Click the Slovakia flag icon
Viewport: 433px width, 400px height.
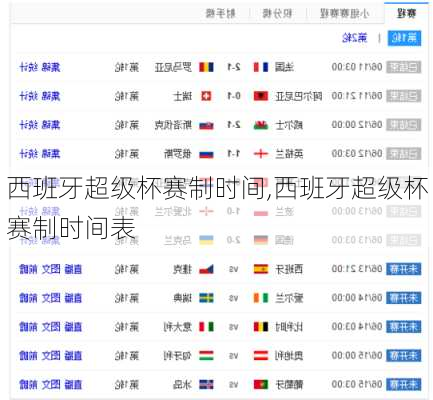coord(206,125)
